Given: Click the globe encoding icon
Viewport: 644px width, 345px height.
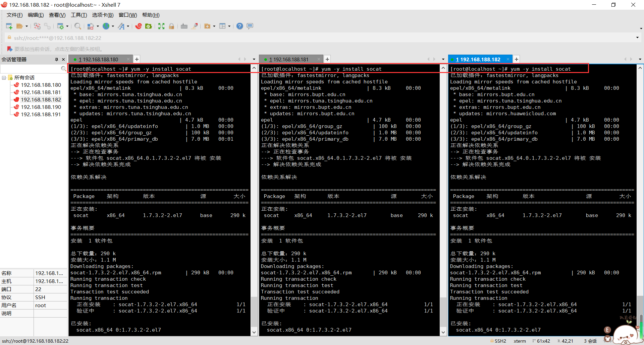Looking at the screenshot, I should click(106, 26).
